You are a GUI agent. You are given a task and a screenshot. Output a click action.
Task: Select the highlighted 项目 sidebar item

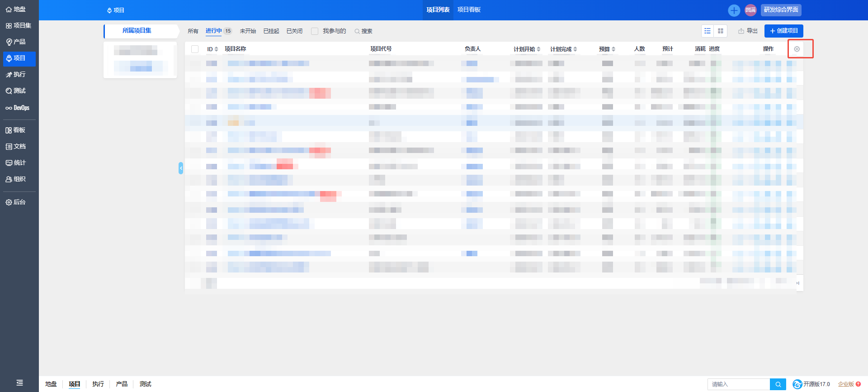19,58
